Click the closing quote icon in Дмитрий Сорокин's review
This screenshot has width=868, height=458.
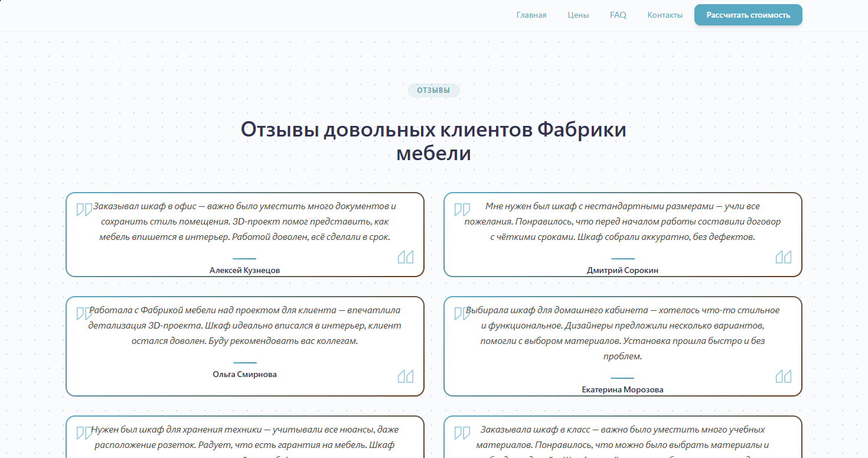783,257
